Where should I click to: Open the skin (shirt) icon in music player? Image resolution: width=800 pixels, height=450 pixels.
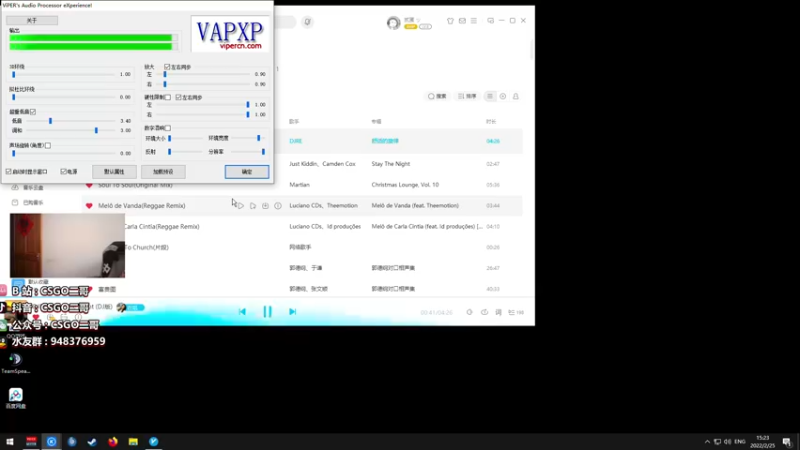point(450,21)
